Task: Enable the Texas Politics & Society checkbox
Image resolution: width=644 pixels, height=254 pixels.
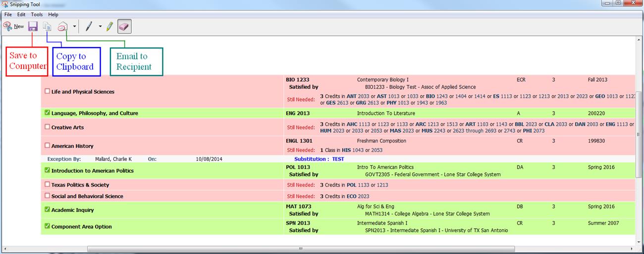Action: tap(47, 185)
